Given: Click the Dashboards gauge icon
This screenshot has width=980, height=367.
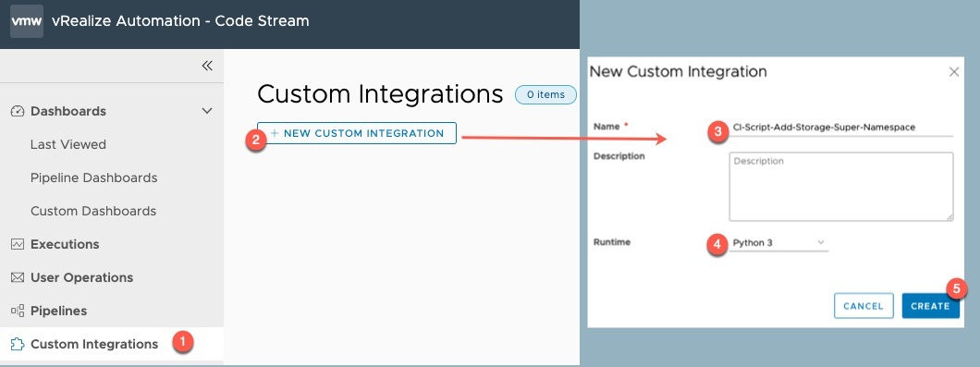Looking at the screenshot, I should [x=18, y=111].
